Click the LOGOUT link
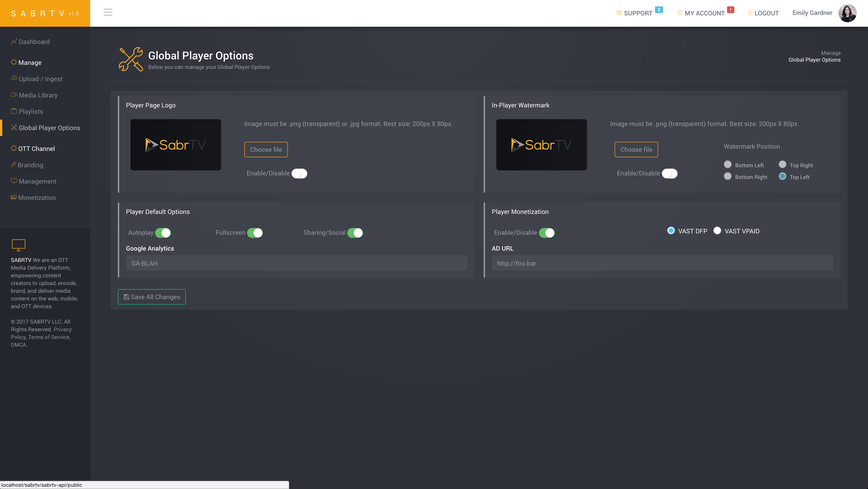Viewport: 868px width, 489px height. [766, 13]
